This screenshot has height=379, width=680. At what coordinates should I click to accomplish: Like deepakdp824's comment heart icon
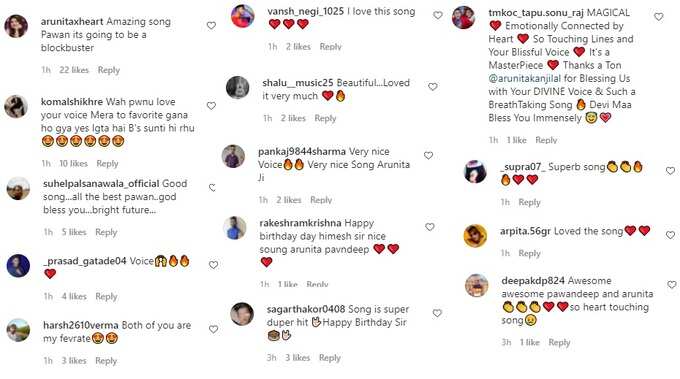pyautogui.click(x=672, y=285)
